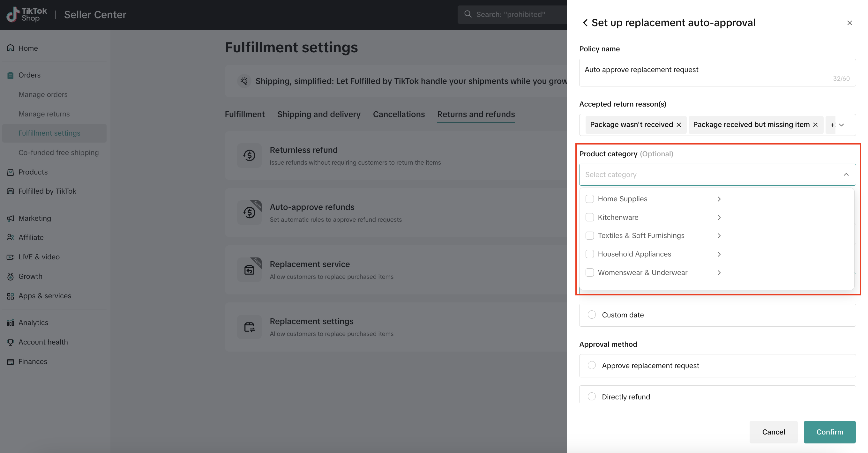
Task: Click the Home icon in the sidebar
Action: pos(11,48)
